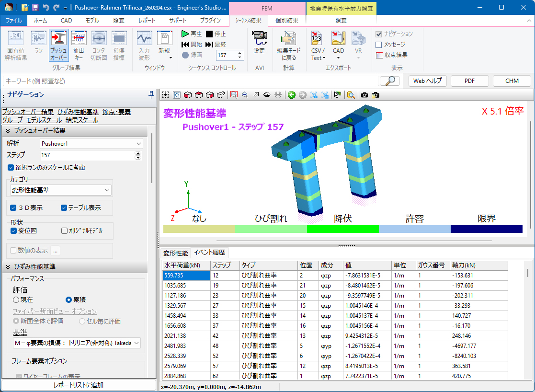The height and width of the screenshot is (392, 535).
Task: Open the 個別結果 ribbon tab
Action: pos(287,20)
